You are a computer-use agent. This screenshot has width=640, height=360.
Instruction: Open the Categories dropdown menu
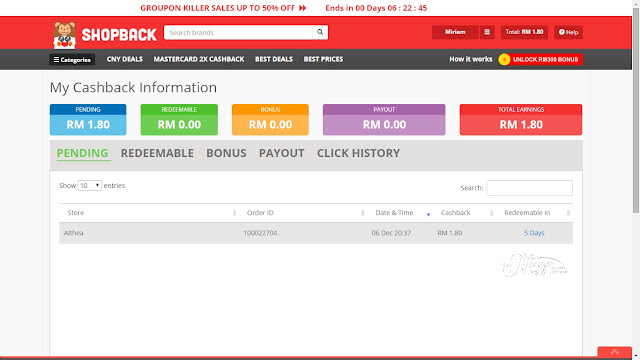point(72,60)
